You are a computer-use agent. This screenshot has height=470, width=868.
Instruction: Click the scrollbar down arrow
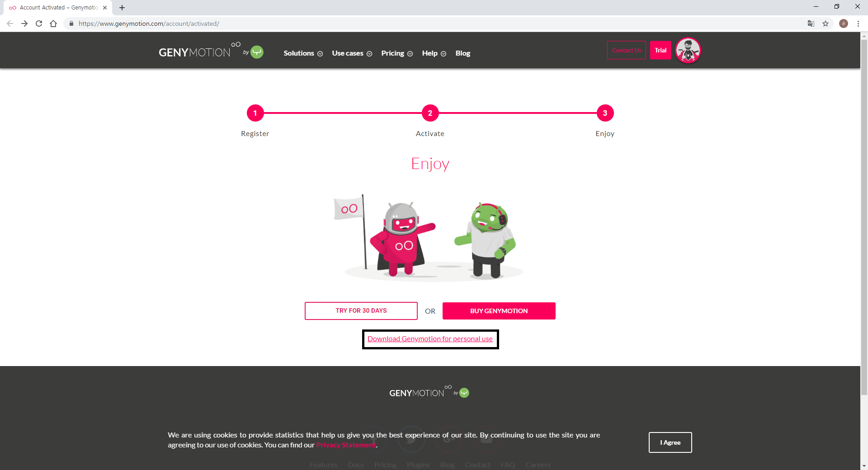pyautogui.click(x=864, y=466)
